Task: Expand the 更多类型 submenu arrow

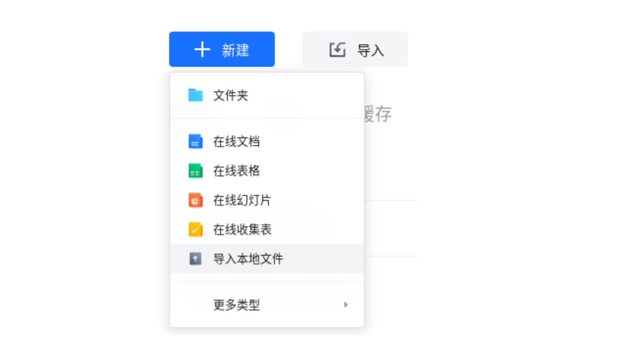Action: pyautogui.click(x=346, y=305)
